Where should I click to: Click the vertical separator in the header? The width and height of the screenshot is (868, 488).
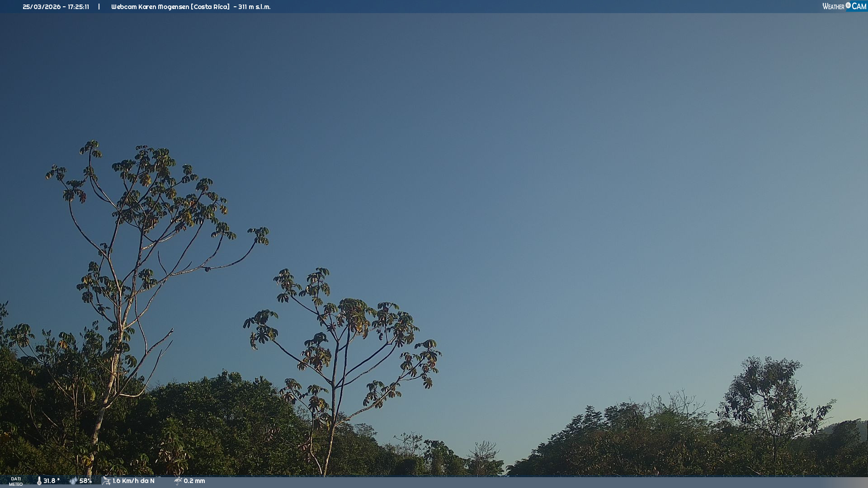point(99,7)
